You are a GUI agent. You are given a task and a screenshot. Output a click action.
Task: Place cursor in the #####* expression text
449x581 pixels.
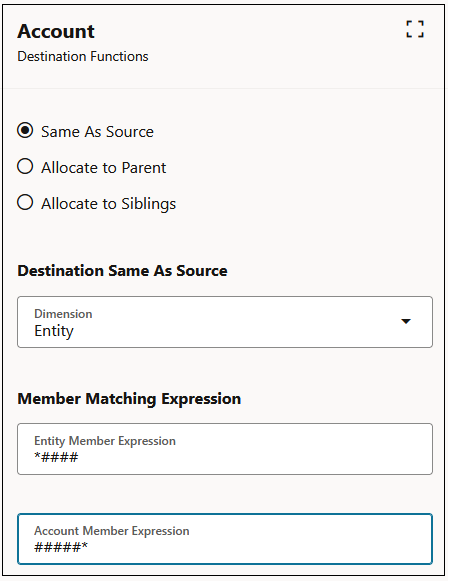pos(61,547)
